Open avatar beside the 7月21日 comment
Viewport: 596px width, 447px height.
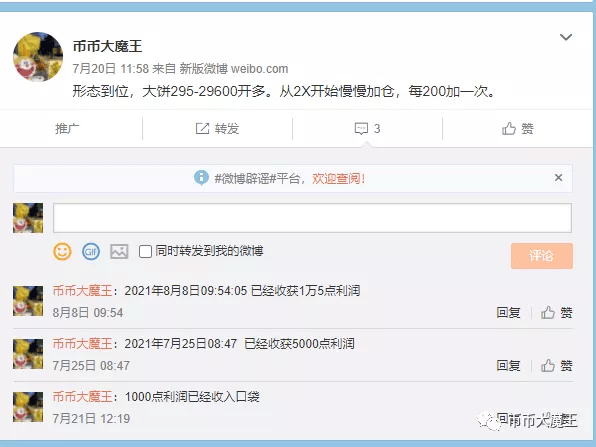tap(28, 407)
